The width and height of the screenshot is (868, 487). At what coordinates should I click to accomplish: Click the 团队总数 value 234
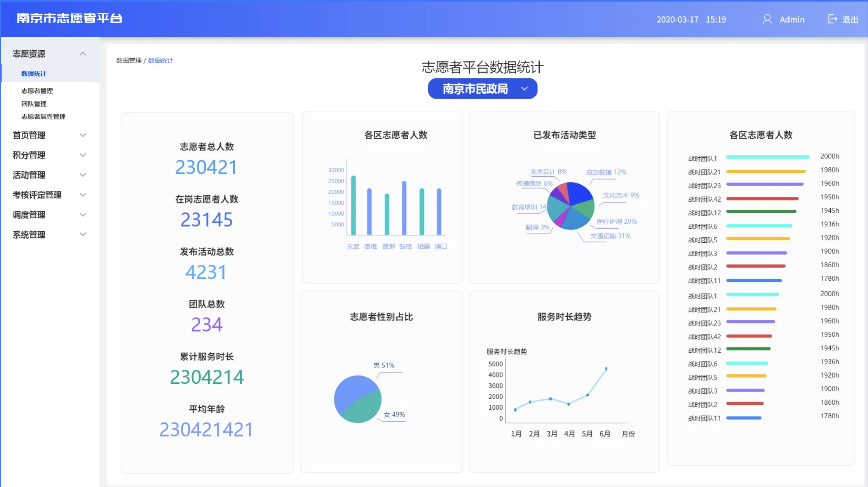[x=207, y=325]
